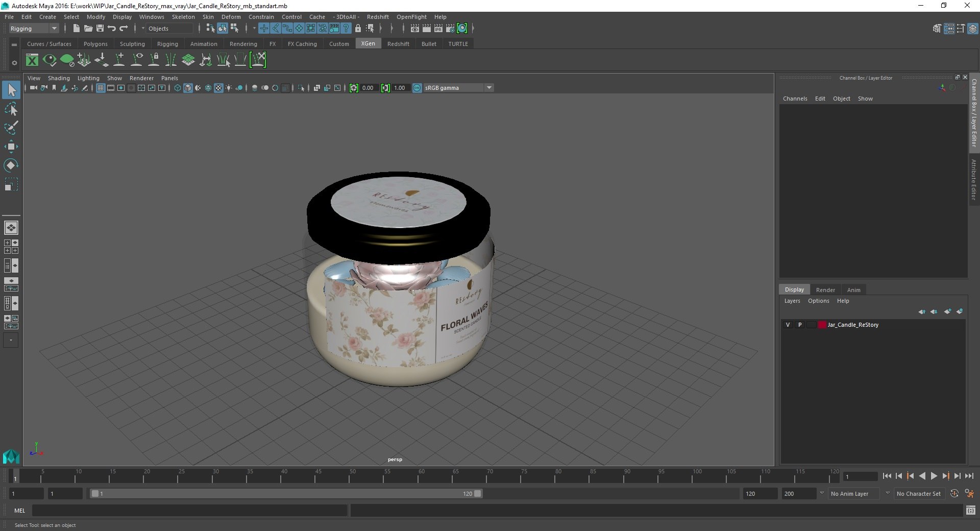This screenshot has height=531, width=980.
Task: Redo the last action
Action: (x=123, y=29)
